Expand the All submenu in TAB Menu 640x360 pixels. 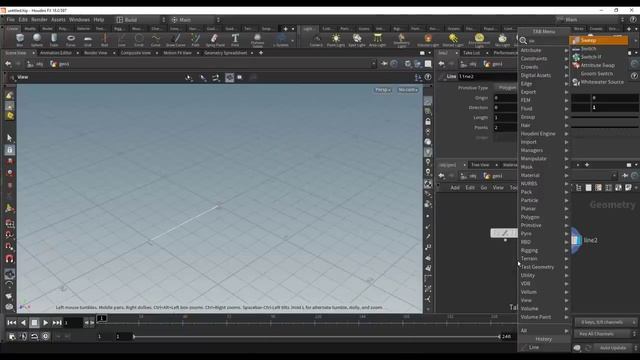click(544, 331)
